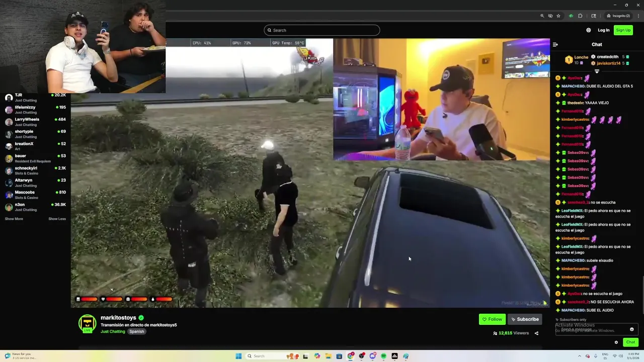Image resolution: width=644 pixels, height=362 pixels.
Task: Open the language globe menu
Action: (589, 30)
